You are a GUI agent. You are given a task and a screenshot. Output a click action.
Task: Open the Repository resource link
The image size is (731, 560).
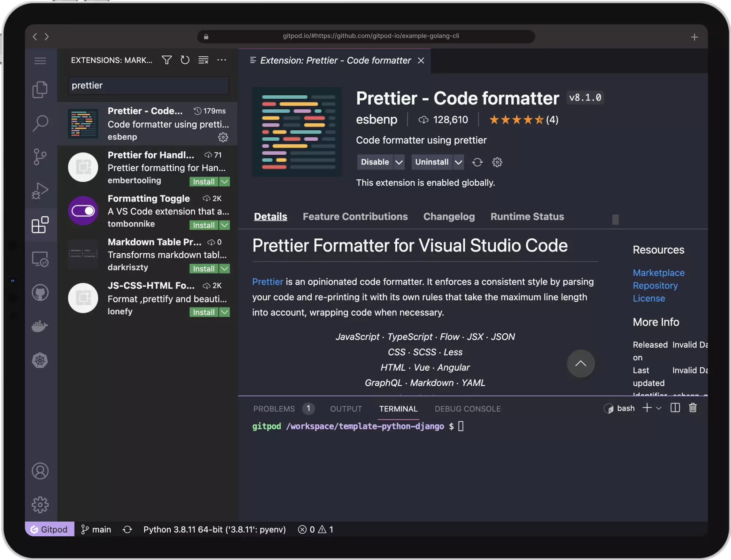click(655, 285)
